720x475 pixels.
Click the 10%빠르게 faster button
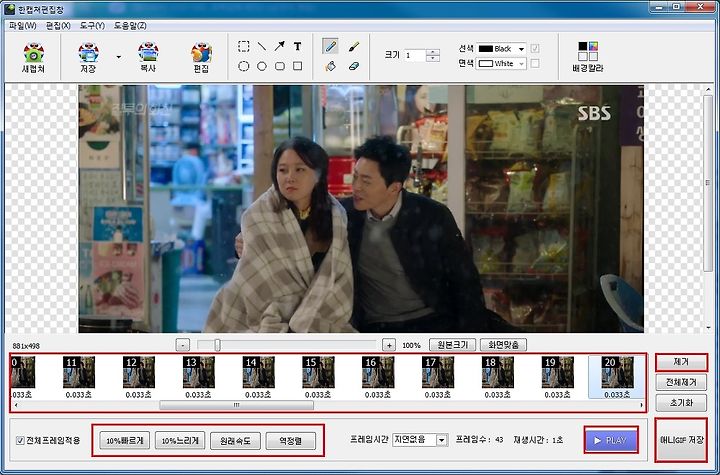(x=124, y=441)
